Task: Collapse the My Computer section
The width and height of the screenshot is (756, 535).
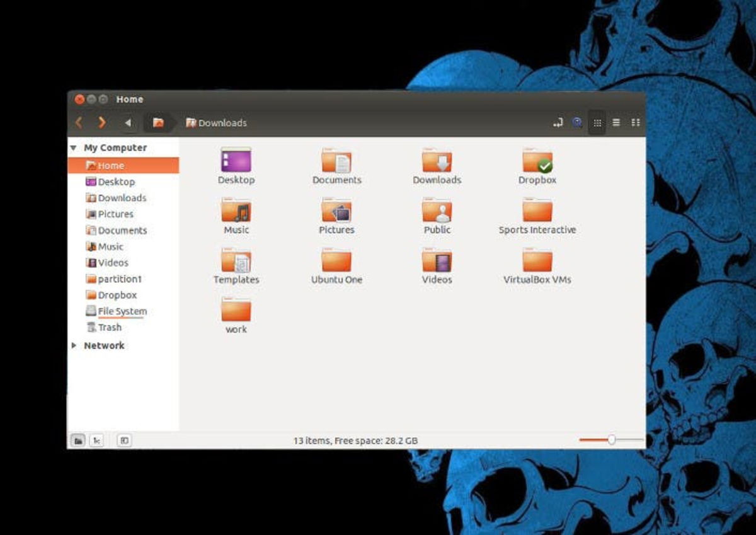Action: point(74,148)
